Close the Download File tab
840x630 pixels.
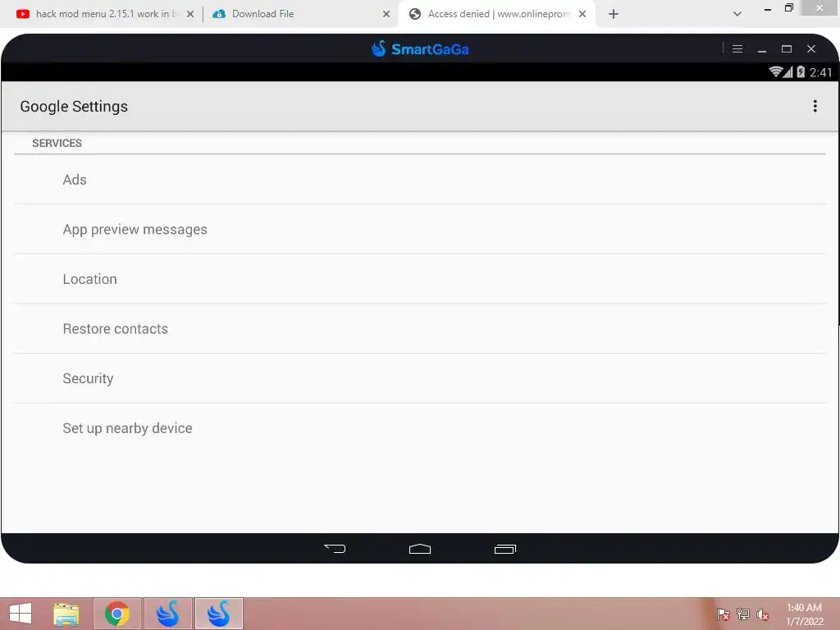[386, 14]
